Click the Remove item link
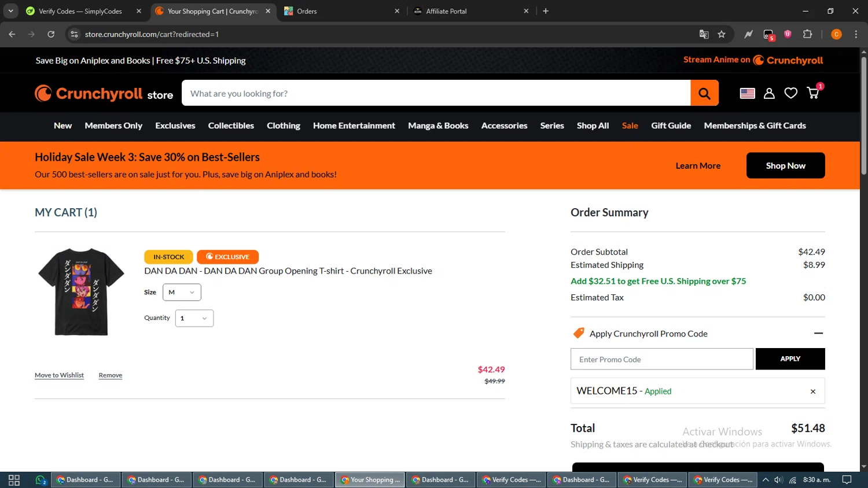Viewport: 868px width, 488px height. click(x=111, y=375)
